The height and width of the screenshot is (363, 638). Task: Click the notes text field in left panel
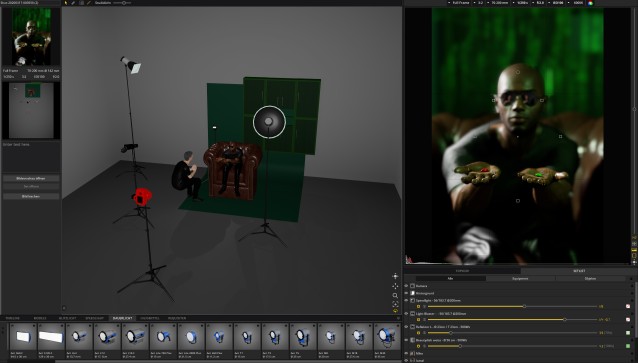click(31, 156)
